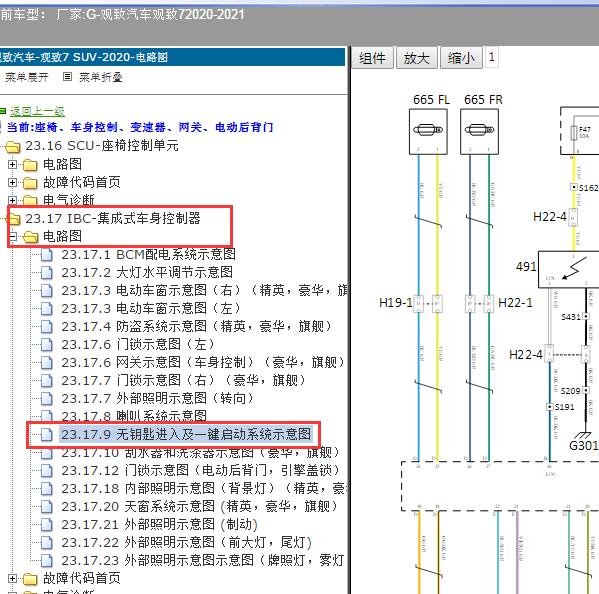This screenshot has height=594, width=599.
Task: Click the H19-1 connector label
Action: coord(395,303)
